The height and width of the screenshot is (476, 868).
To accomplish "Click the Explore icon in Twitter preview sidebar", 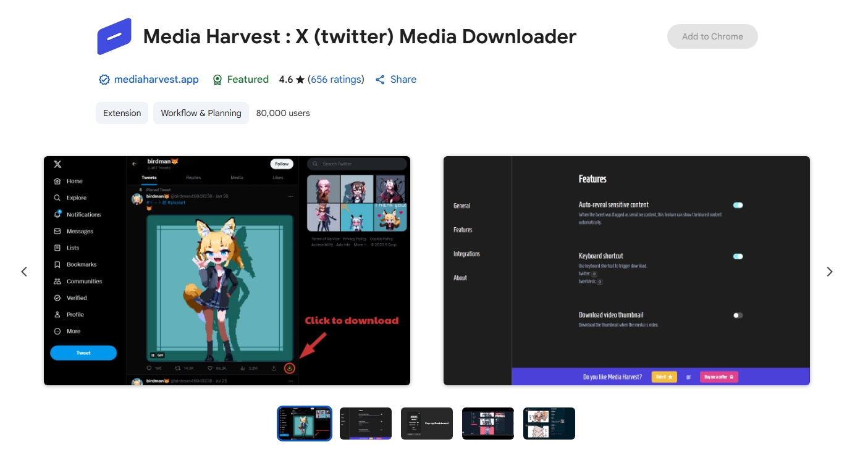I will (57, 198).
